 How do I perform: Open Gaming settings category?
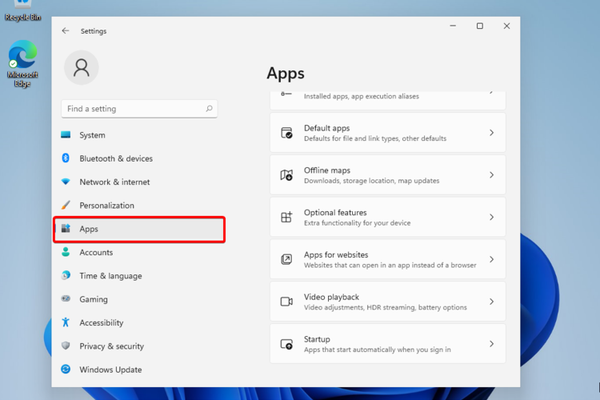(x=94, y=299)
